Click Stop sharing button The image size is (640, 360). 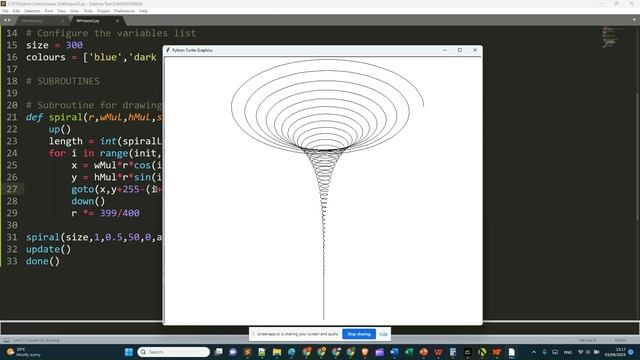(359, 334)
